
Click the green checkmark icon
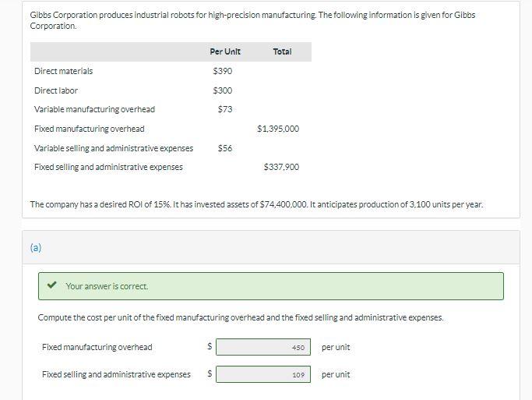tap(51, 286)
